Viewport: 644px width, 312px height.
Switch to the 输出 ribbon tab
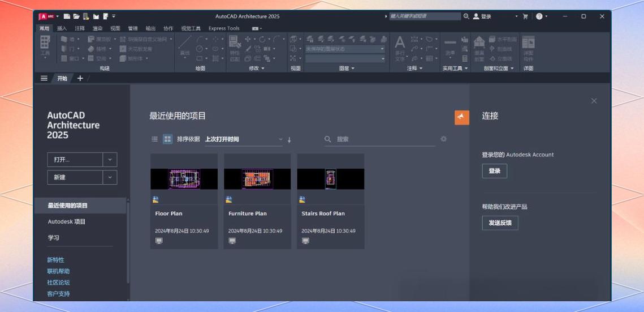[151, 28]
